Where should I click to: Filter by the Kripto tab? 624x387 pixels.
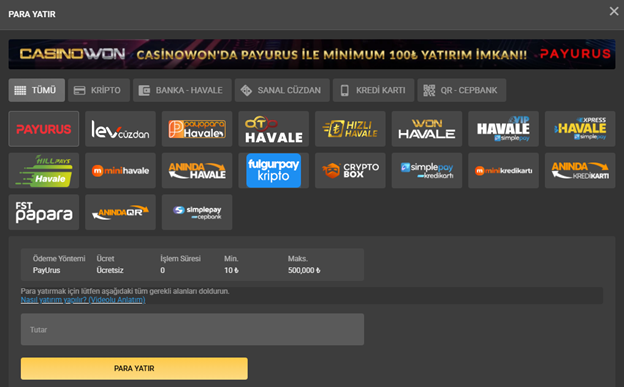point(99,90)
